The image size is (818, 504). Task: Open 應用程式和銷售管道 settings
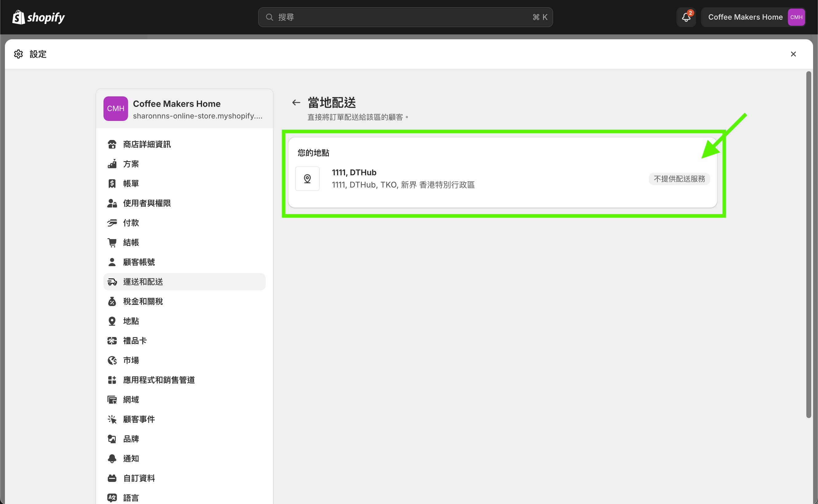point(185,380)
